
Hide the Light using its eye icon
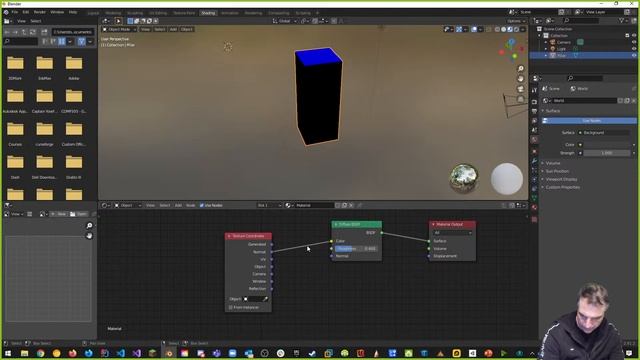tap(634, 49)
